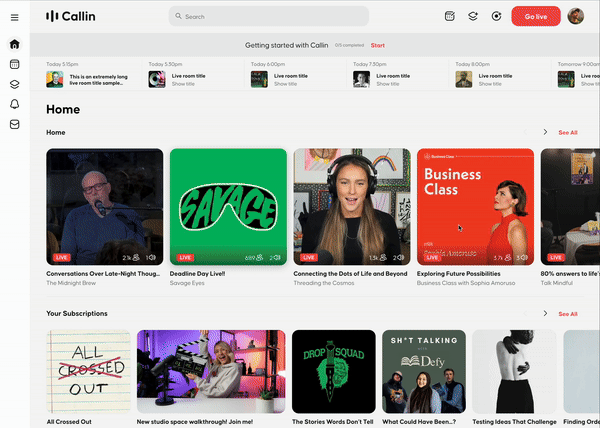600x428 pixels.
Task: Advance Your Subscriptions carousel next arrow
Action: coord(545,314)
